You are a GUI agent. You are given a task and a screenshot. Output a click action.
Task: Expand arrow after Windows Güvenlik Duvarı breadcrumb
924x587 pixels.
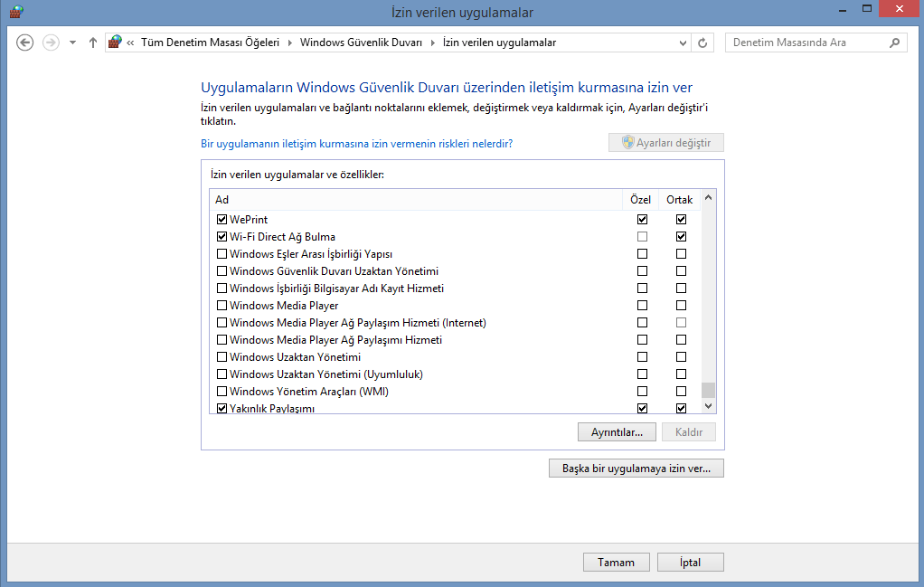pyautogui.click(x=432, y=43)
